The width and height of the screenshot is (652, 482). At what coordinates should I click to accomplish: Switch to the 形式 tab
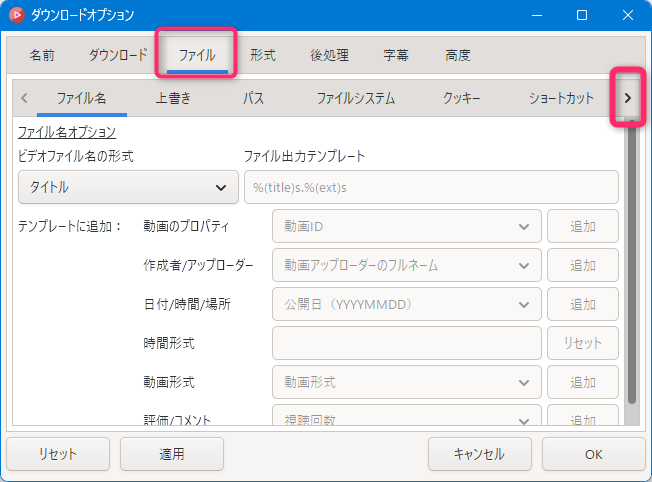263,56
